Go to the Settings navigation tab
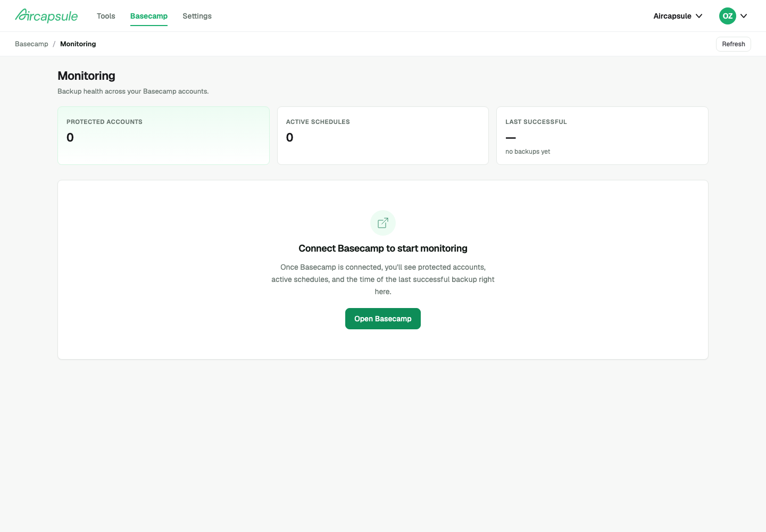 pos(197,16)
